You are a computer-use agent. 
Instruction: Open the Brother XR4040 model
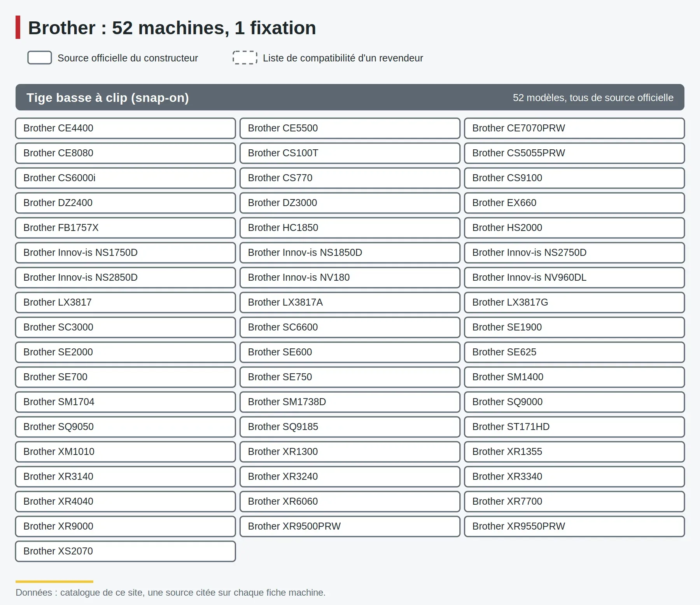pyautogui.click(x=125, y=502)
